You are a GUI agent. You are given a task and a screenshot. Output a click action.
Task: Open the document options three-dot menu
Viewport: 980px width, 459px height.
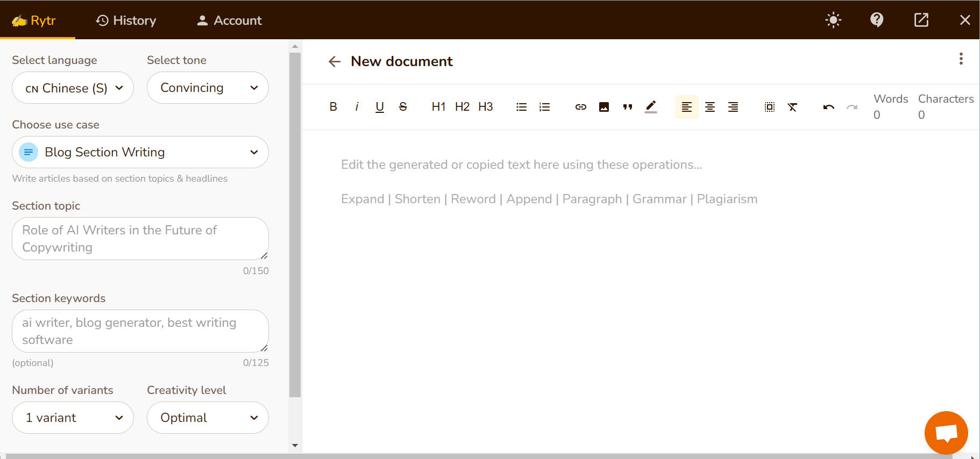(961, 59)
